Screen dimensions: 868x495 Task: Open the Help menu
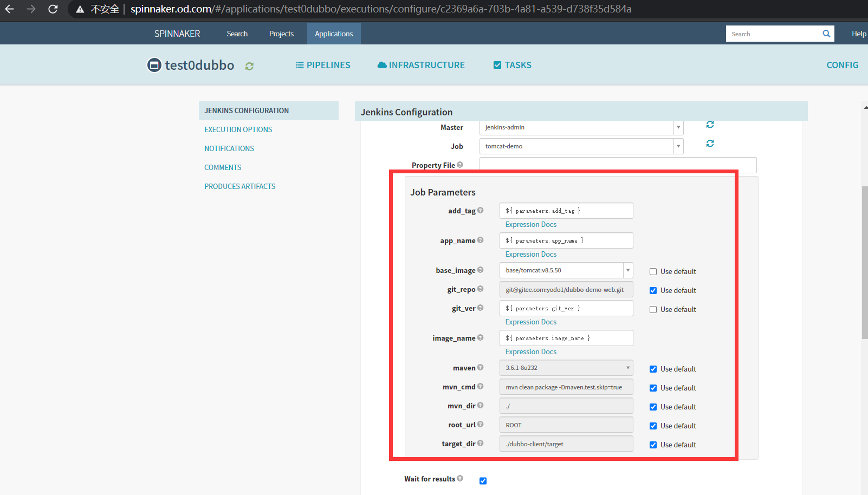click(859, 34)
